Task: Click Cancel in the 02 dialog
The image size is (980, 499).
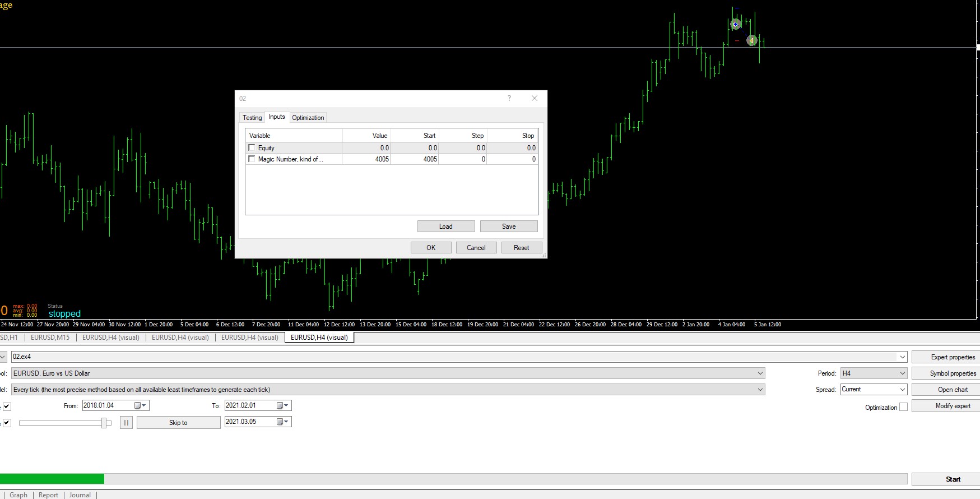Action: [x=476, y=248]
